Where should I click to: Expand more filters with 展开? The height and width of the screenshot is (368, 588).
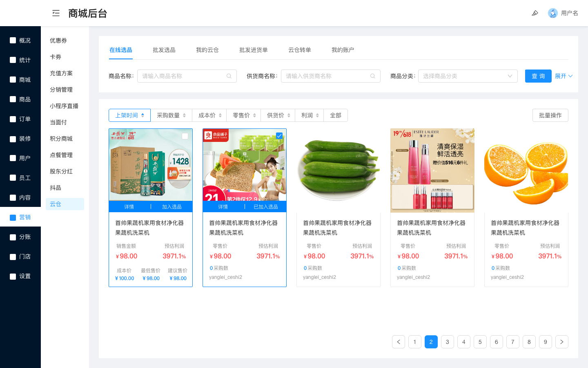(563, 76)
